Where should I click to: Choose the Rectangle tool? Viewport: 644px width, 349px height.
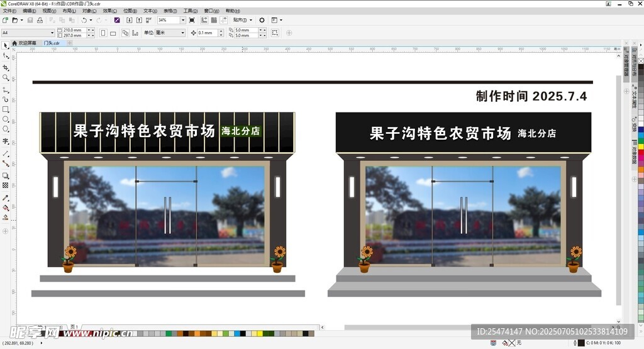6,109
